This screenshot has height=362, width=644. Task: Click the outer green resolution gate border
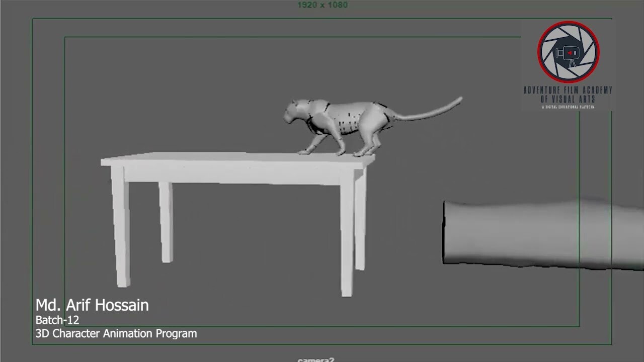pyautogui.click(x=32, y=176)
